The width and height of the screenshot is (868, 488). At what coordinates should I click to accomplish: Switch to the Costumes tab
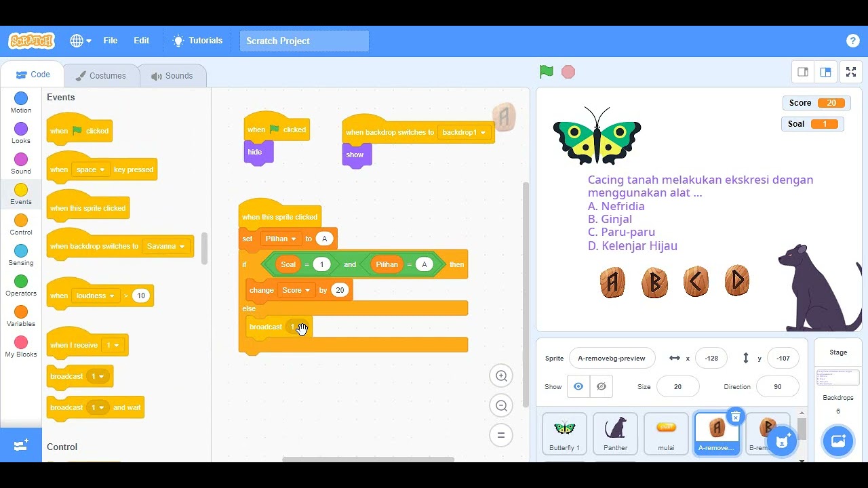point(101,76)
